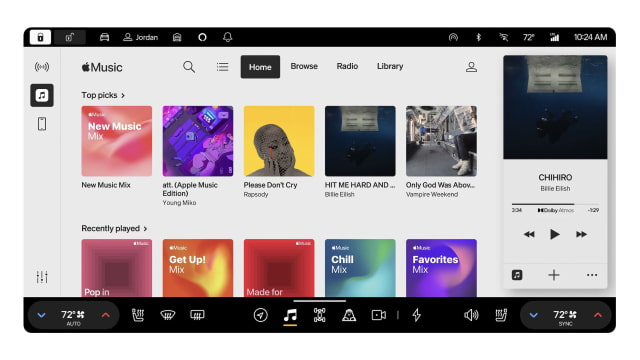This screenshot has width=640, height=360.
Task: Select the radio broadcast source in sidebar
Action: click(42, 67)
